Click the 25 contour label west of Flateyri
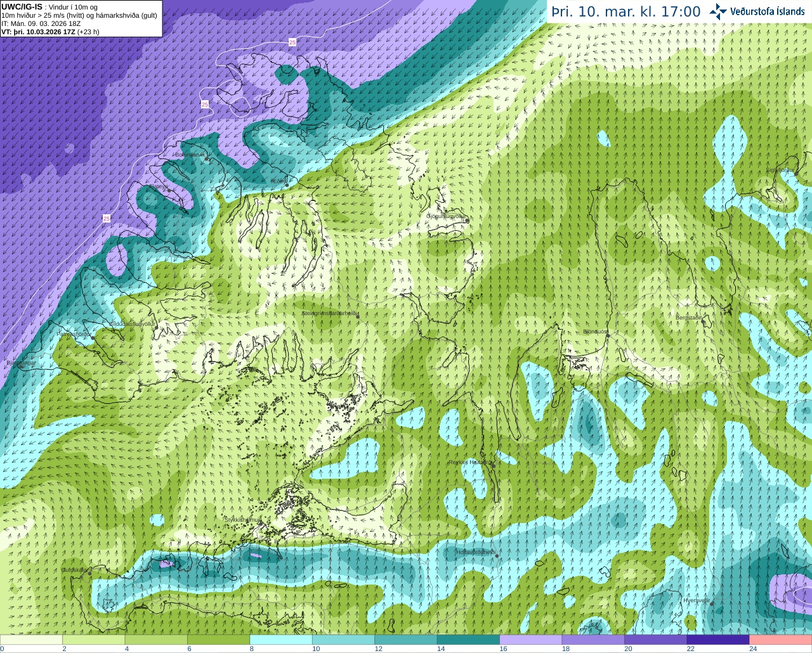This screenshot has height=653, width=812. (x=107, y=218)
